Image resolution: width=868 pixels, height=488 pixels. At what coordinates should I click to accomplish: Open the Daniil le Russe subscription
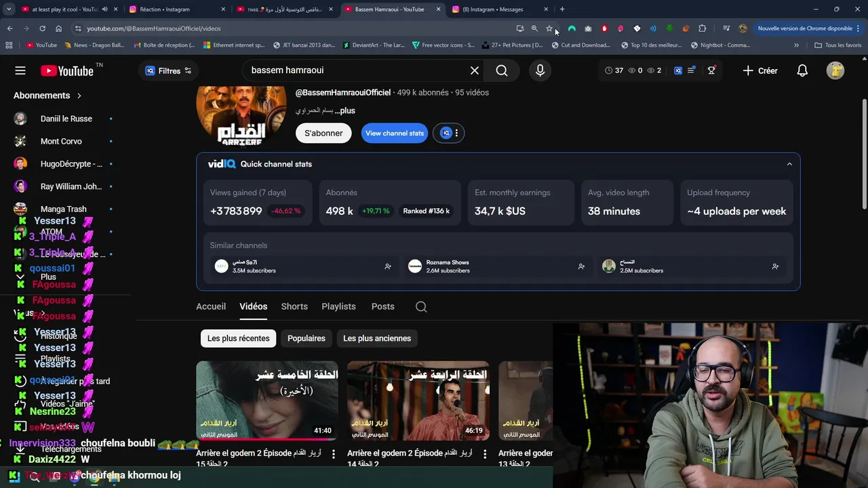click(64, 119)
